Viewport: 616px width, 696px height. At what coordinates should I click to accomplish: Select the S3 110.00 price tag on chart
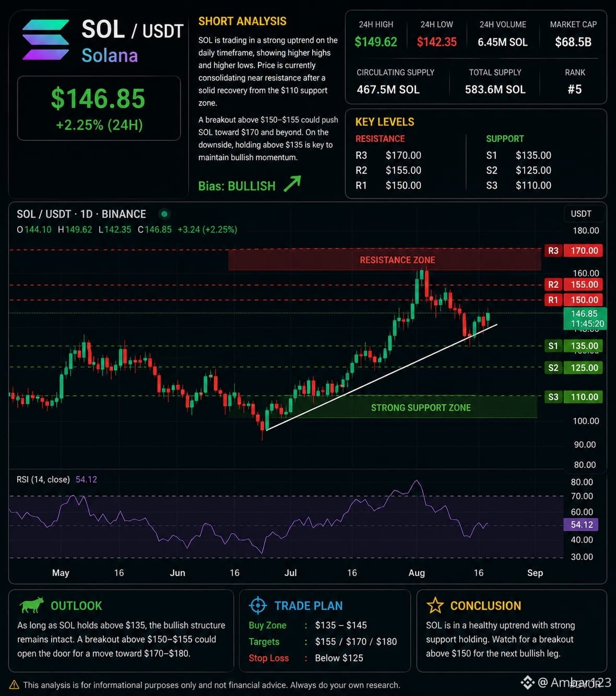pos(574,397)
